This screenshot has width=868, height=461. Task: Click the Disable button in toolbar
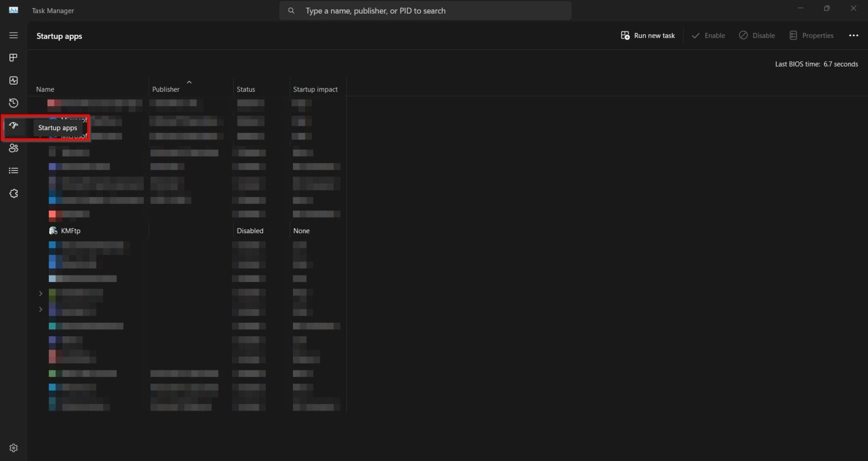(757, 36)
